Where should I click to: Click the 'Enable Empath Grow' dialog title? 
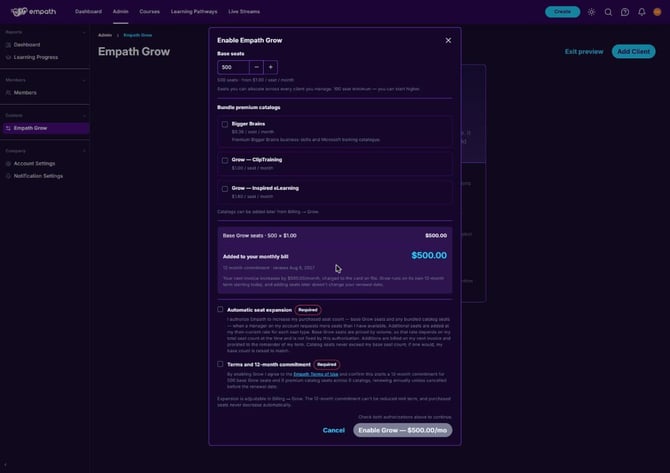pos(250,40)
